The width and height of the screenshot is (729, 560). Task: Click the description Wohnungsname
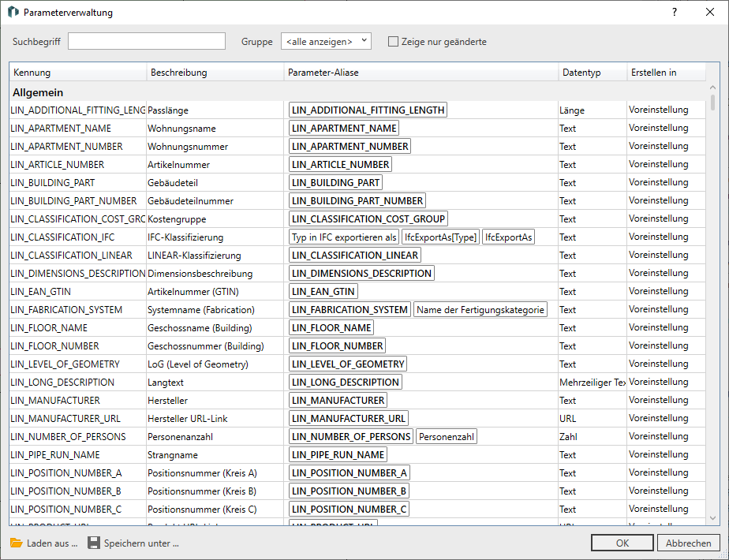(181, 129)
